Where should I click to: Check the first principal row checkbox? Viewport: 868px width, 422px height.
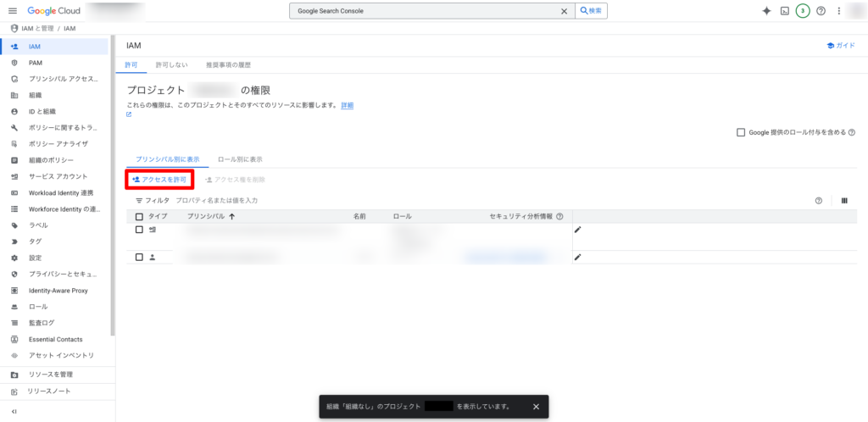coord(139,230)
